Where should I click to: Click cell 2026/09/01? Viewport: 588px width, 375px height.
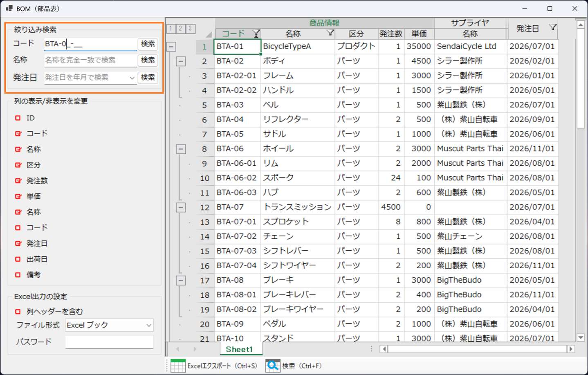[532, 119]
